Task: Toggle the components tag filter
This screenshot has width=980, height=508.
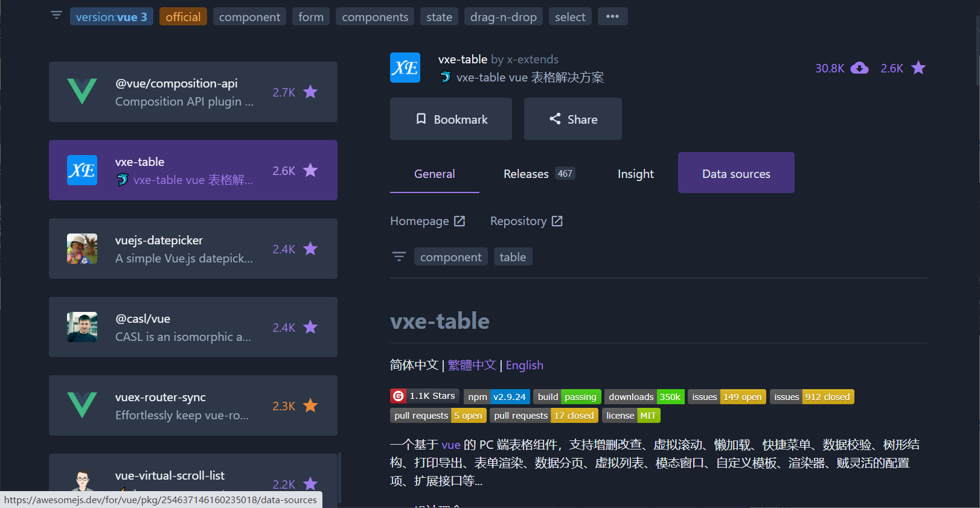Action: 375,17
